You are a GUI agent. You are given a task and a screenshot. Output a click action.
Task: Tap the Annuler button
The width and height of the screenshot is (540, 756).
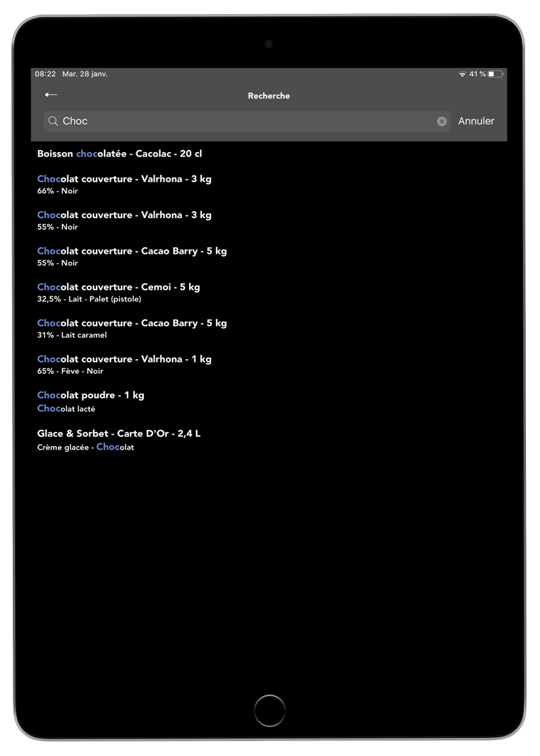[476, 121]
